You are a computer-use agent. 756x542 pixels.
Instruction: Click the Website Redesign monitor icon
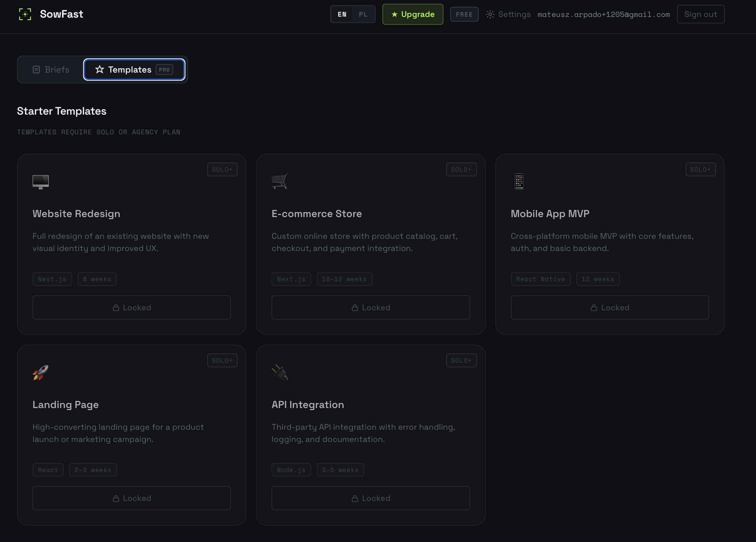(x=41, y=182)
